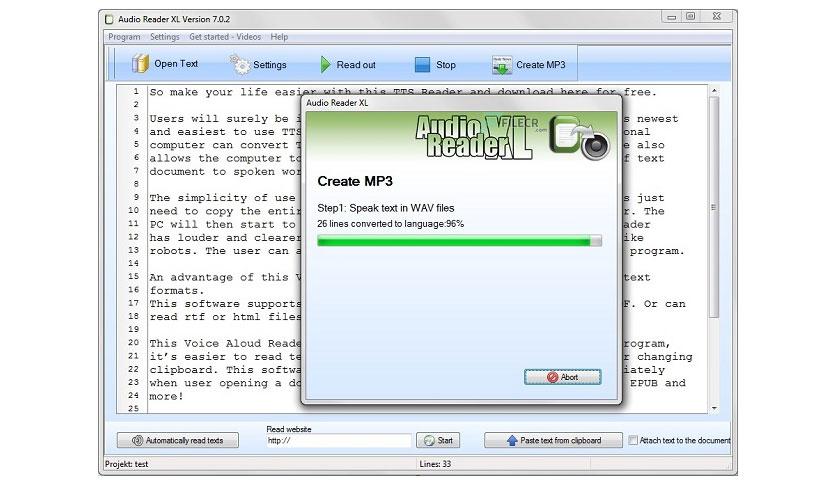Viewport: 836px width, 484px height.
Task: Click the 'Read website' label
Action: point(288,429)
